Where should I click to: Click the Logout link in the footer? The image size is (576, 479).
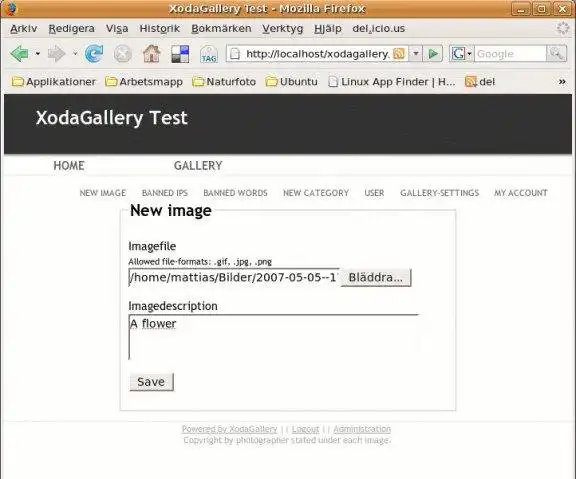click(306, 429)
